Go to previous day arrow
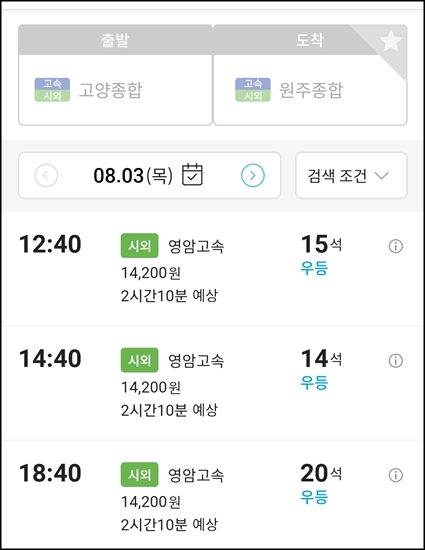425x550 pixels. (x=46, y=175)
